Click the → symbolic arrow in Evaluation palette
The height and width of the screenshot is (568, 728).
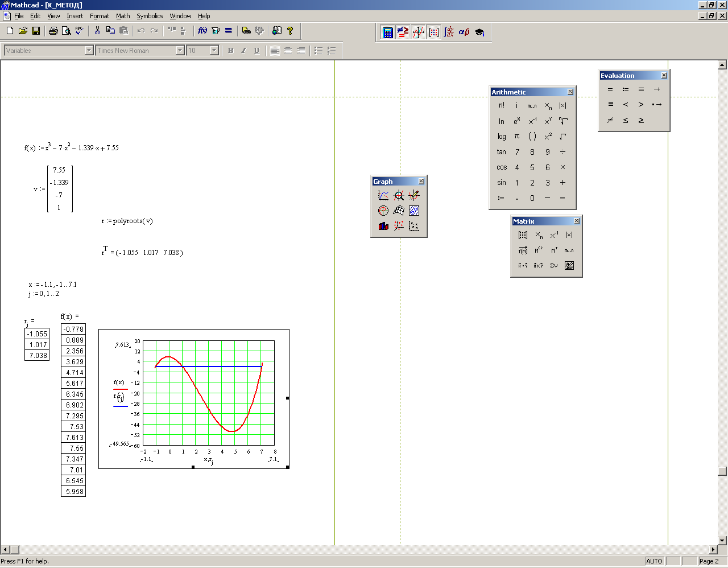(x=656, y=89)
